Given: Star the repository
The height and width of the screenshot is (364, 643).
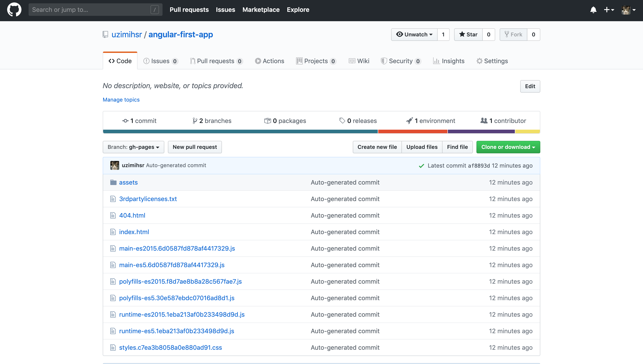Looking at the screenshot, I should tap(468, 35).
